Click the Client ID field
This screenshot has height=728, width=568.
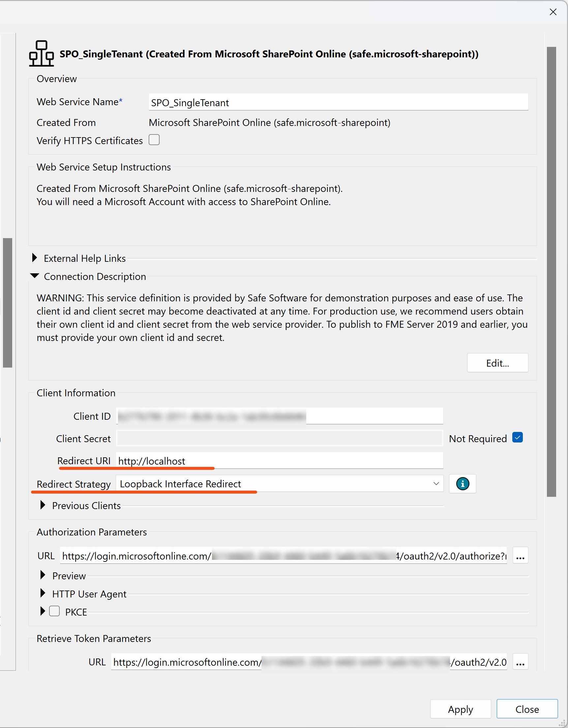tap(279, 416)
